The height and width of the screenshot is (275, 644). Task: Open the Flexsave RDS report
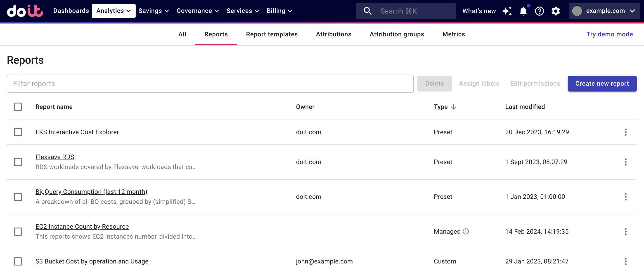[x=55, y=157]
